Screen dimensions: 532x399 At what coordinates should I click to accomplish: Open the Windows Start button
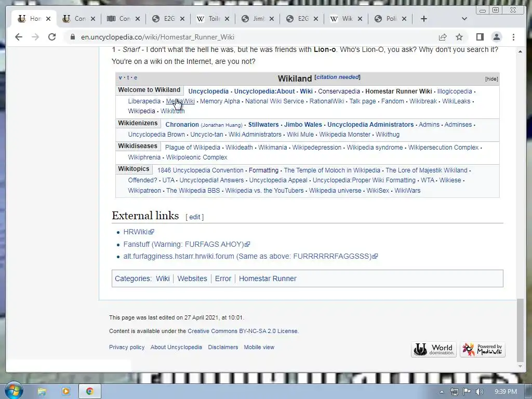point(14,391)
